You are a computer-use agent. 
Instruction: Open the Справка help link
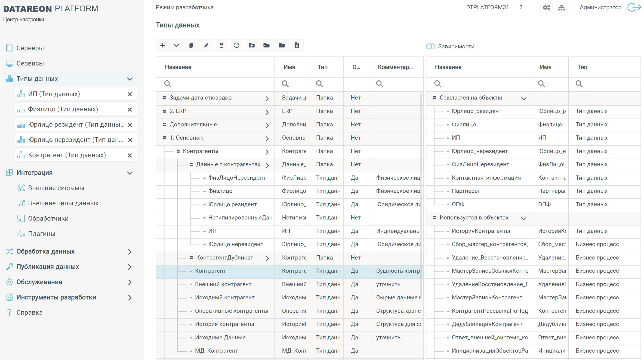[30, 313]
